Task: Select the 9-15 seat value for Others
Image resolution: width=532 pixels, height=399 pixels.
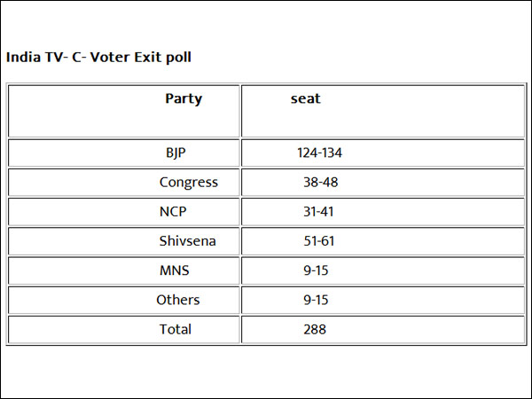Action: point(316,300)
